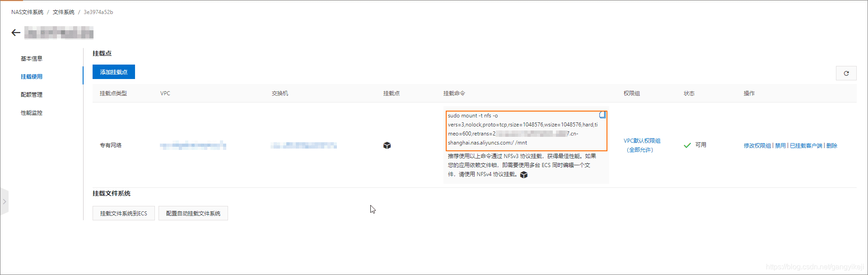Screen dimensions: 868x275
Task: Click 3e3974a52b breadcrumb text
Action: 98,12
